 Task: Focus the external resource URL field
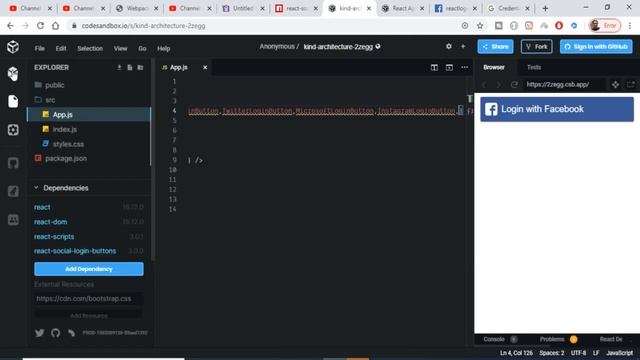(x=89, y=299)
